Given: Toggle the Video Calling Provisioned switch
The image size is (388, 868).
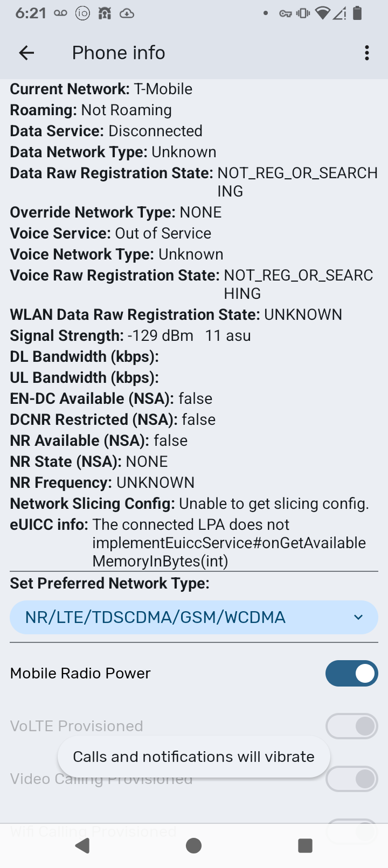Looking at the screenshot, I should [x=351, y=779].
